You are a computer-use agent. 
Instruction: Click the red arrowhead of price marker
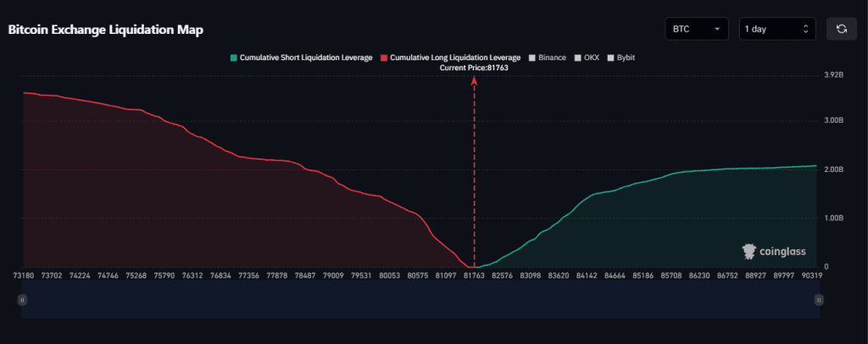coord(474,80)
